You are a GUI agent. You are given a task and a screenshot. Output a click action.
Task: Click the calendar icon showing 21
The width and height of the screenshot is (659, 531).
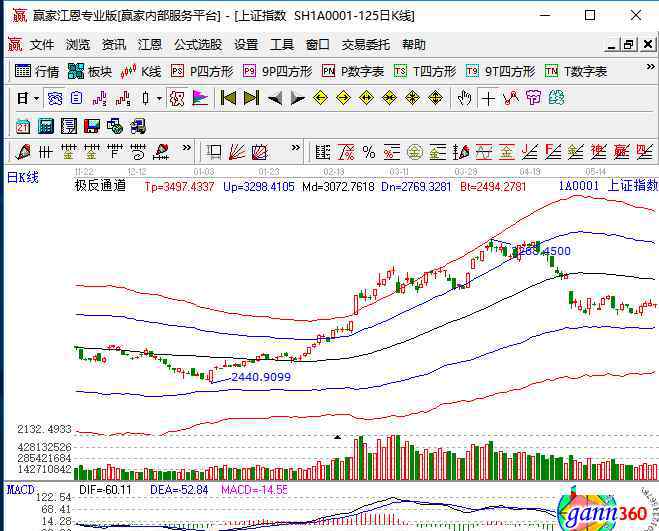(22, 125)
